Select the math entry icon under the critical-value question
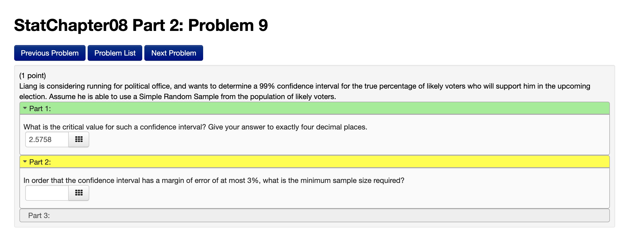This screenshot has height=239, width=644. [x=78, y=139]
